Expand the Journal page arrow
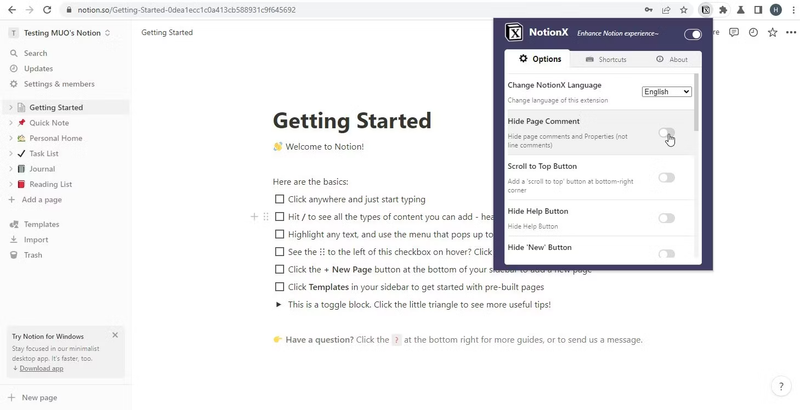Screen dimensions: 800x410 point(11,169)
